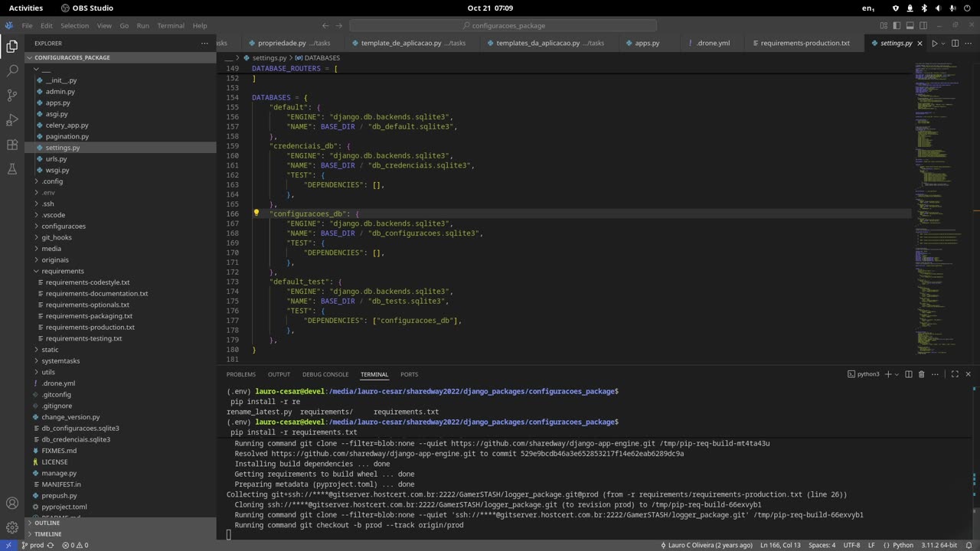Open the Testing flask icon view
The width and height of the screenshot is (980, 551).
click(x=12, y=169)
